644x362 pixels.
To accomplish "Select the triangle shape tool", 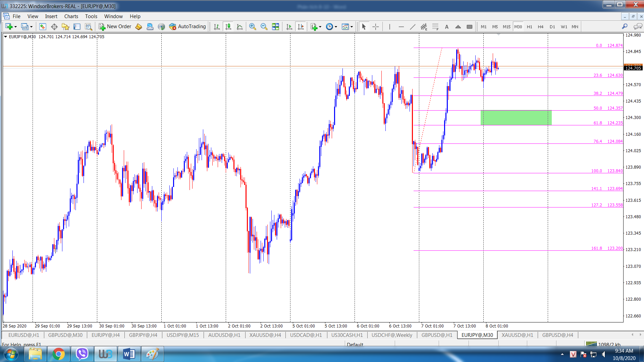I will [x=458, y=26].
